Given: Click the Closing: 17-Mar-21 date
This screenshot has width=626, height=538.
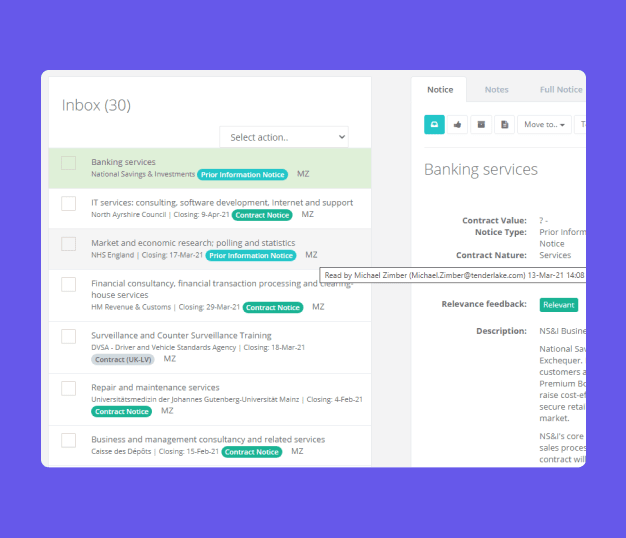Looking at the screenshot, I should (172, 255).
